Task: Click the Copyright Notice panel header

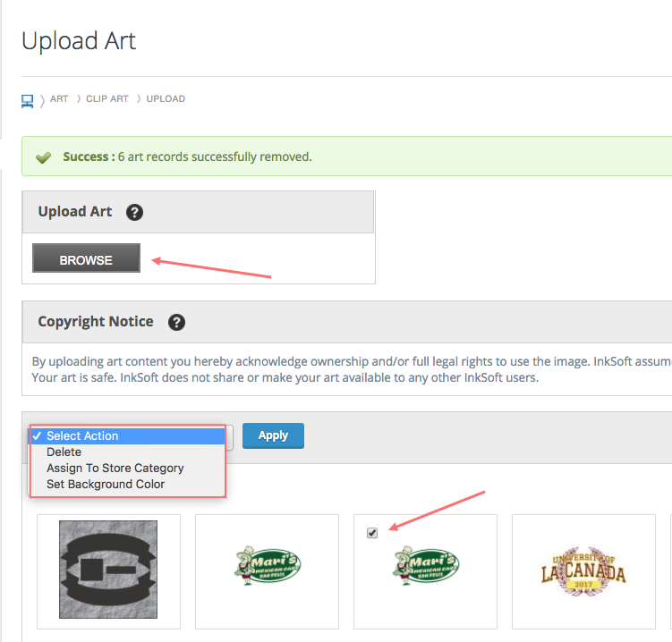Action: [x=96, y=322]
